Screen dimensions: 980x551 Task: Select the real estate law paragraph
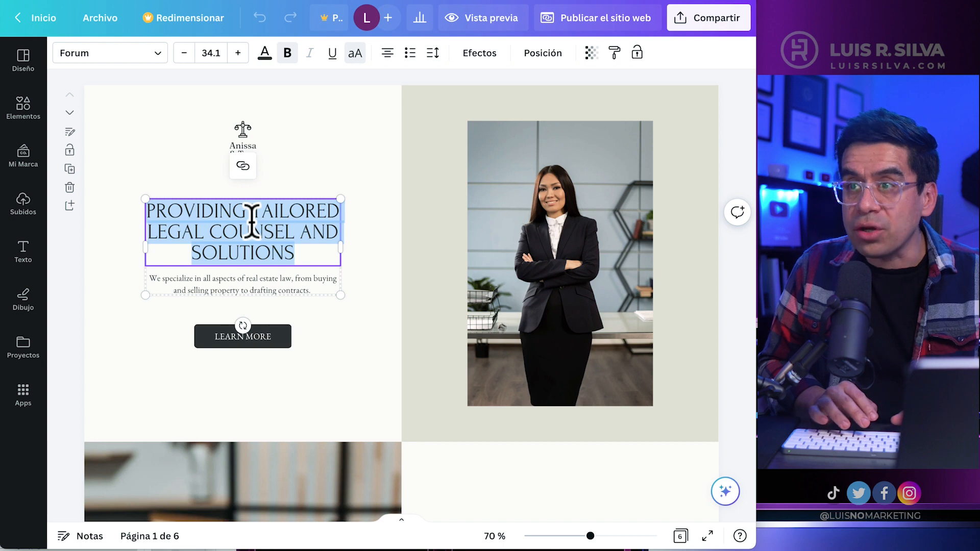coord(243,284)
